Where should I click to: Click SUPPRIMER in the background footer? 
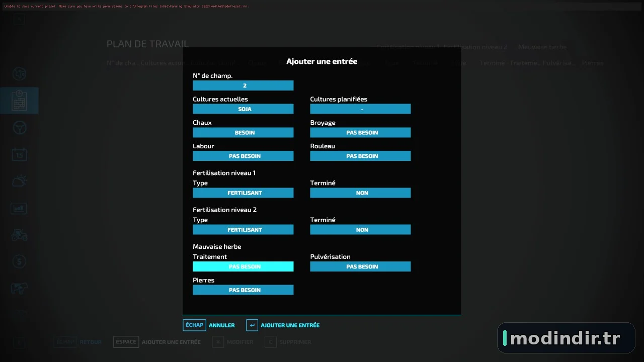[x=295, y=342]
